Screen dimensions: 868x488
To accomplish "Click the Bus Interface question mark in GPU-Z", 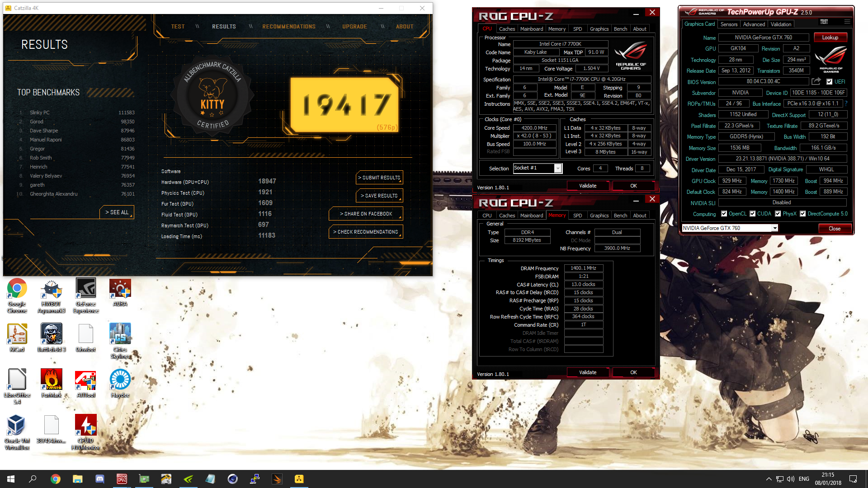I will pos(846,103).
